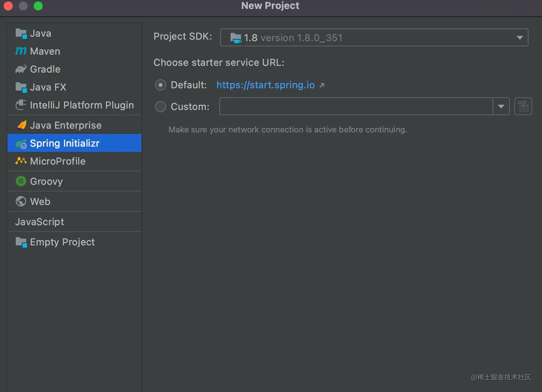Viewport: 542px width, 392px height.
Task: Choose JavaScript in the project list
Action: [x=40, y=222]
